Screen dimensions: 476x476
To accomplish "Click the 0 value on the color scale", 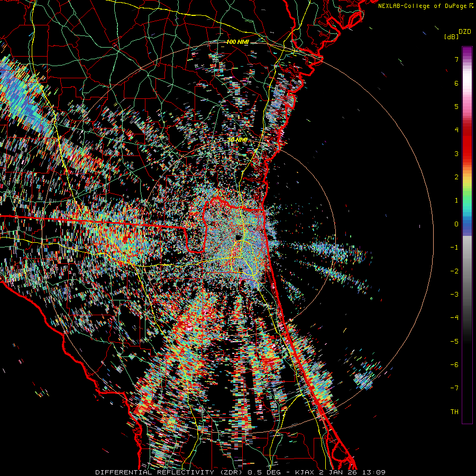I will 456,224.
